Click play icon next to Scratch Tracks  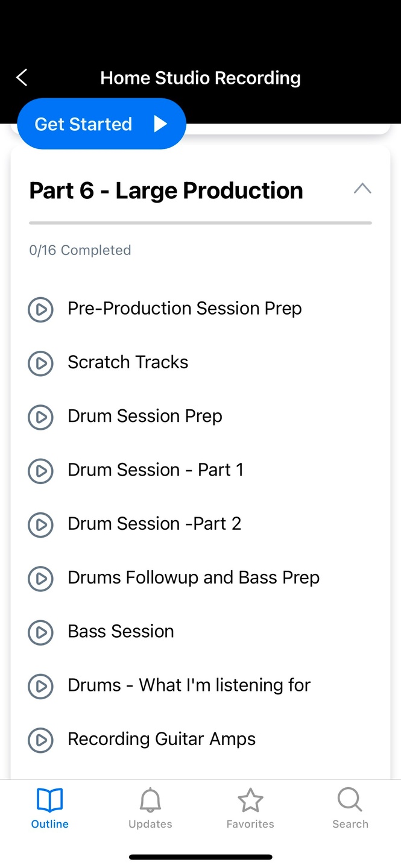click(40, 363)
